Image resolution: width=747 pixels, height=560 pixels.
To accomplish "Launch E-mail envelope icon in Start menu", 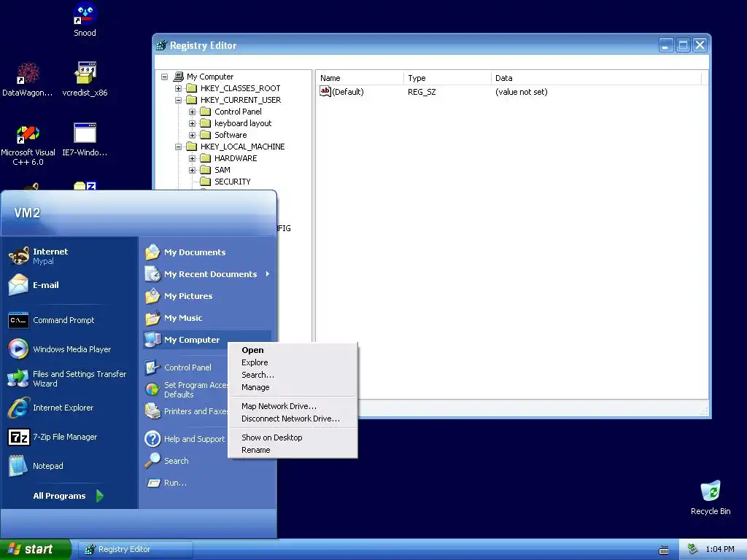I will click(x=18, y=285).
